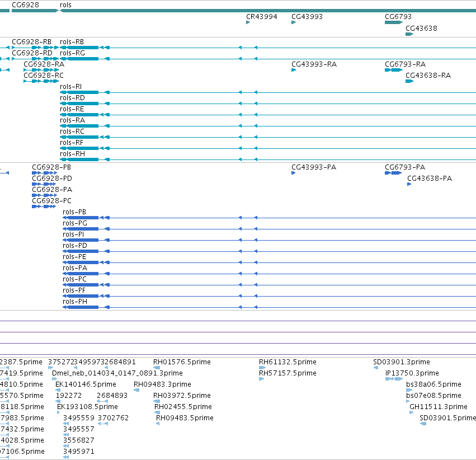Select sequence feature 192272
476x460 pixels.
tap(69, 396)
